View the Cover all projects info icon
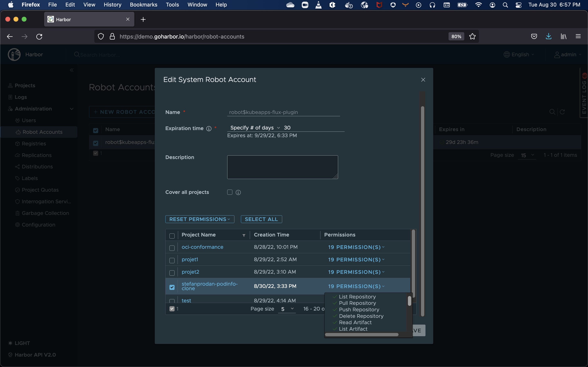The image size is (588, 367). click(238, 192)
